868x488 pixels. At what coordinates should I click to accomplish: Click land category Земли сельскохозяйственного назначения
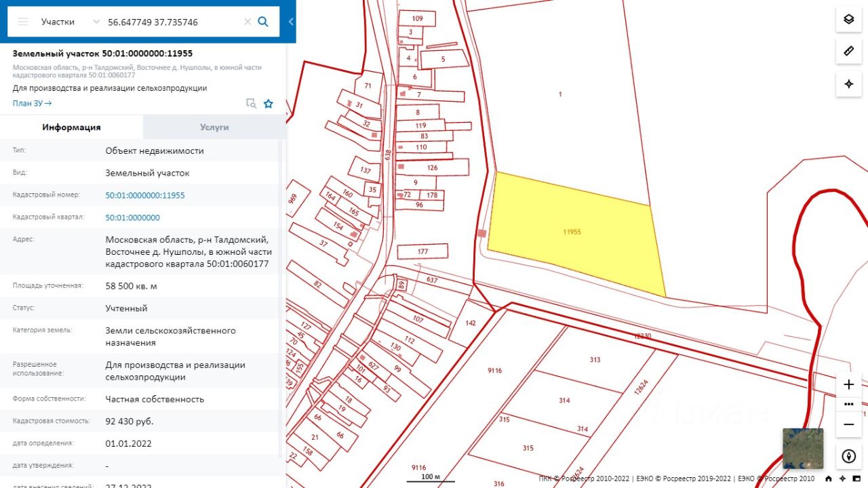point(170,337)
